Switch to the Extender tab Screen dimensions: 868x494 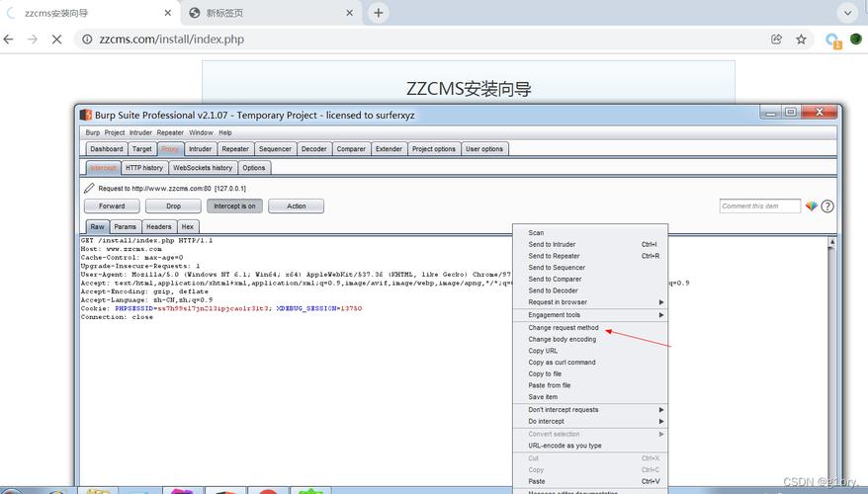389,149
